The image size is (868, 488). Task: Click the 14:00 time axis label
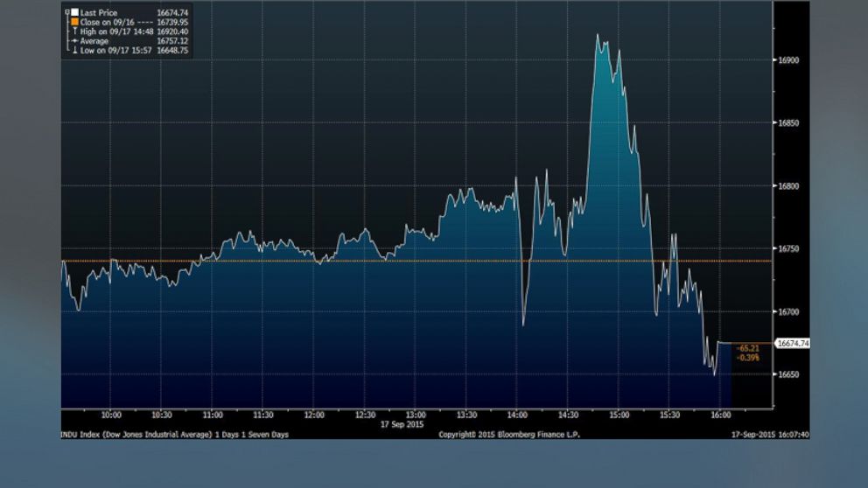click(x=517, y=415)
